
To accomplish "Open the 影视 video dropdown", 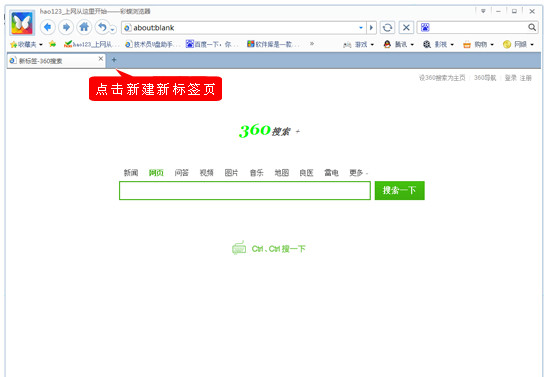I will click(438, 45).
